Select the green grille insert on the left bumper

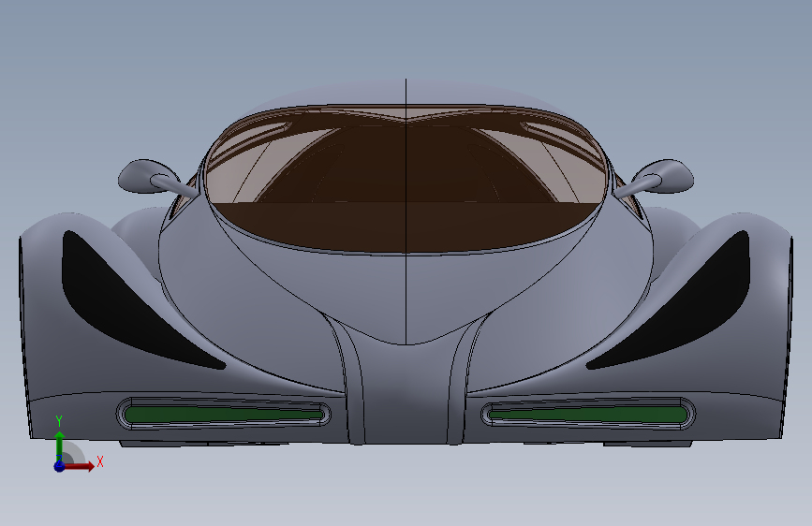(x=223, y=414)
